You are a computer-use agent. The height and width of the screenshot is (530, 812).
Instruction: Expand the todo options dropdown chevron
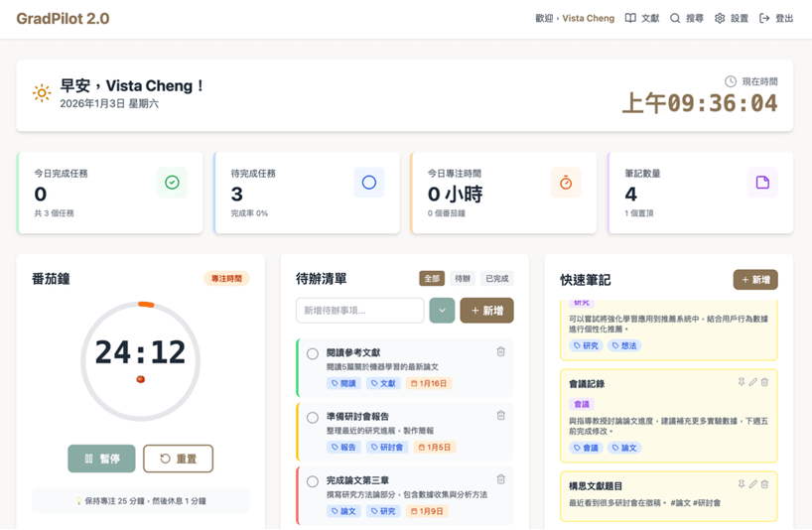442,311
